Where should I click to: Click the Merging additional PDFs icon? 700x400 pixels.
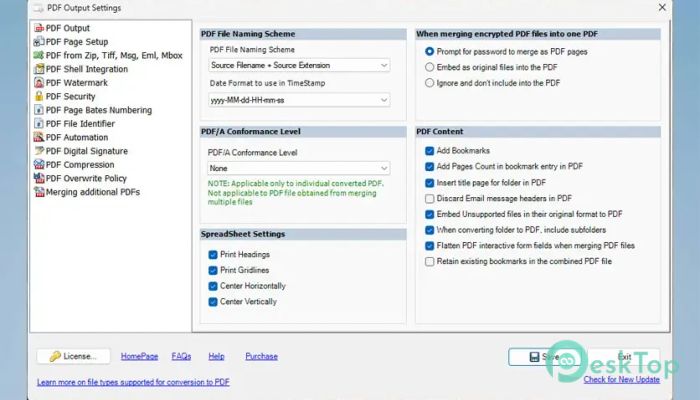tap(39, 192)
